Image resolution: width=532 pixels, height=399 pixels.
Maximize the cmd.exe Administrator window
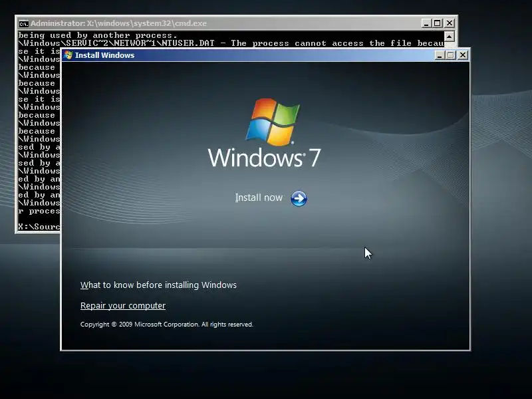coord(438,23)
